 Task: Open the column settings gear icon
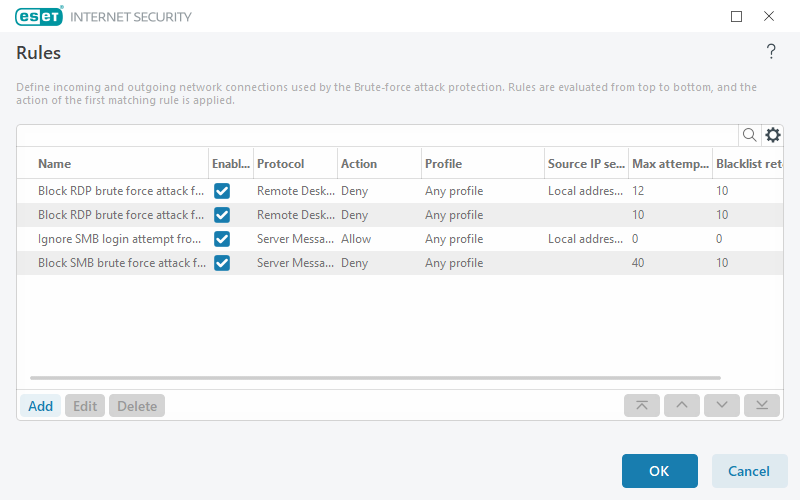pyautogui.click(x=773, y=135)
